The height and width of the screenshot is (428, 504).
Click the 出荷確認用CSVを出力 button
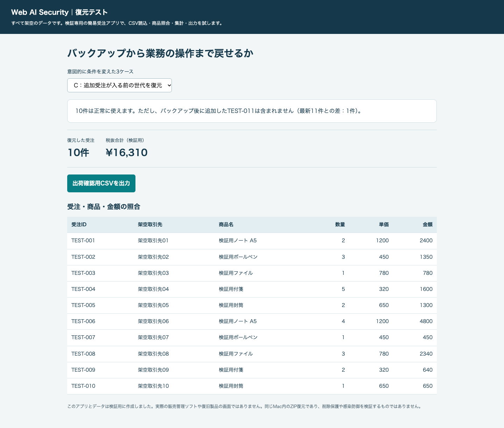click(x=101, y=183)
